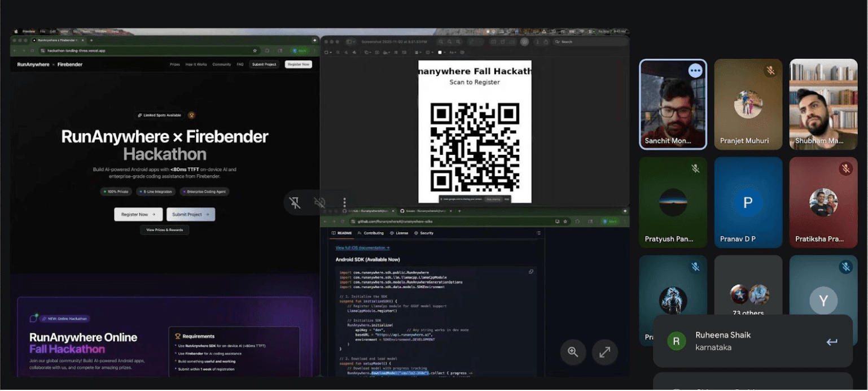Open View full iOS documentation link

363,247
